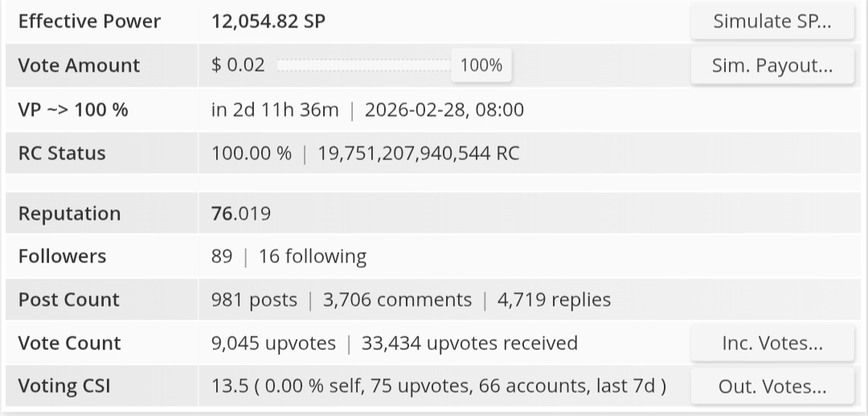Open the Out. Votes... button

tap(772, 386)
